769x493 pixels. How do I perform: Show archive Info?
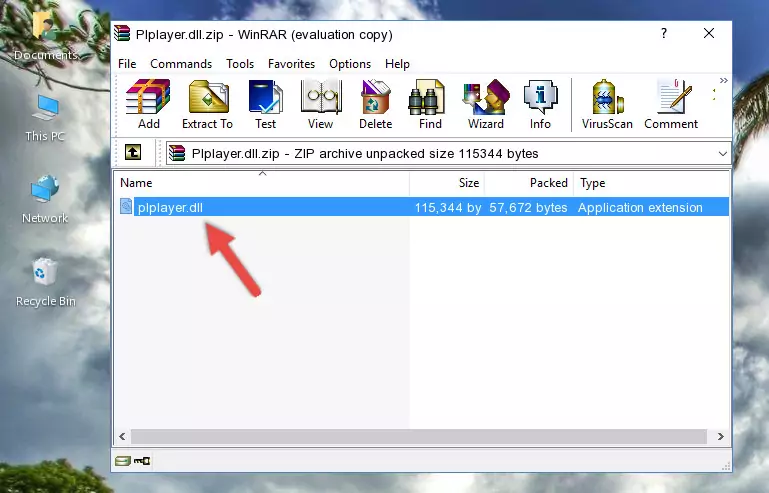pyautogui.click(x=540, y=104)
